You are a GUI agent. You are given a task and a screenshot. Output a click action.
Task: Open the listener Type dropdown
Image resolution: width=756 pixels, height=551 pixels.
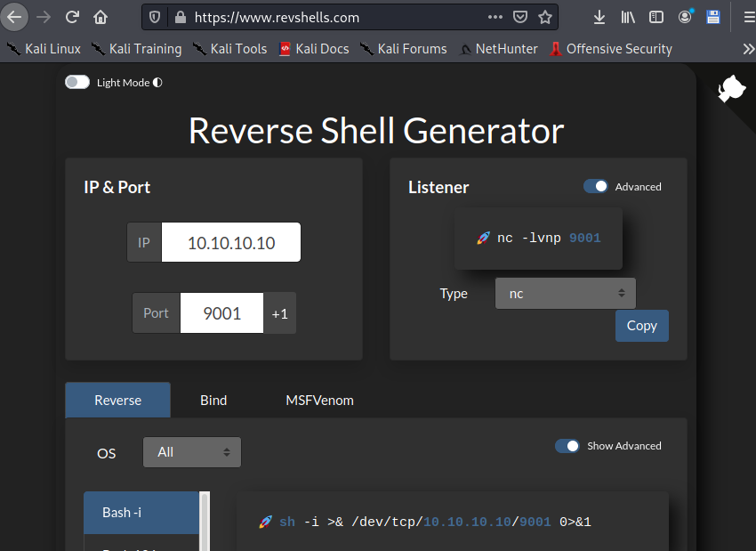pyautogui.click(x=565, y=294)
